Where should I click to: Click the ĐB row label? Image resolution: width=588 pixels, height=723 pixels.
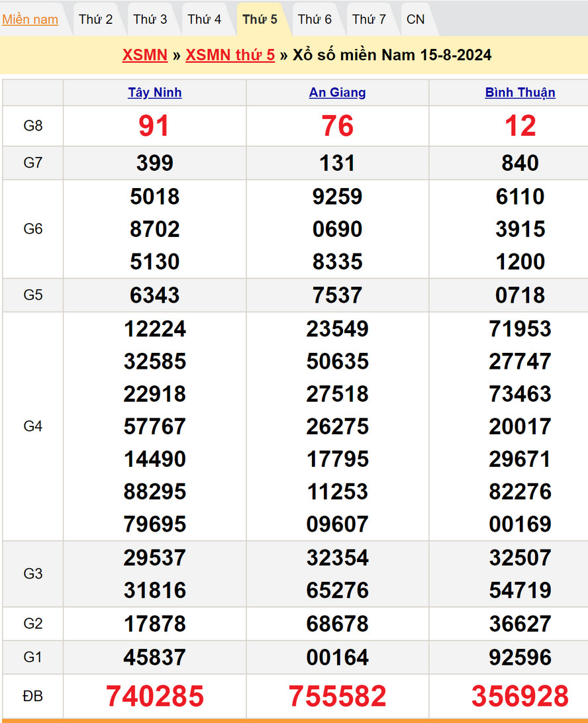[x=33, y=696]
